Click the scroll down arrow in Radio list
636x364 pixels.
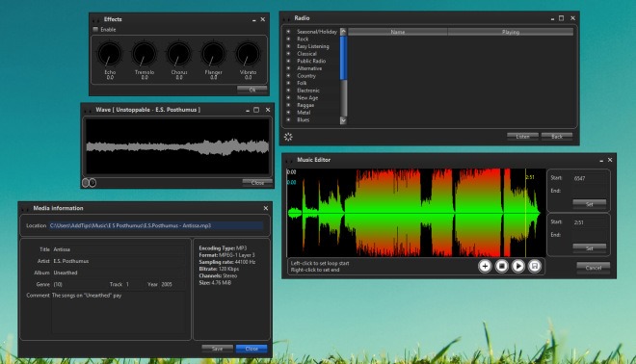pos(343,120)
